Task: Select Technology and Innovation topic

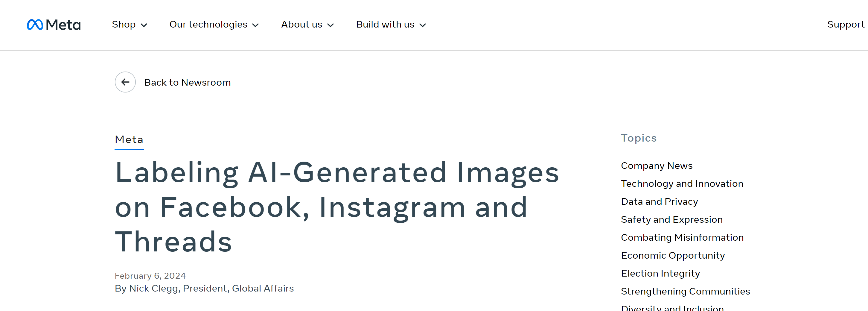Action: pos(682,183)
